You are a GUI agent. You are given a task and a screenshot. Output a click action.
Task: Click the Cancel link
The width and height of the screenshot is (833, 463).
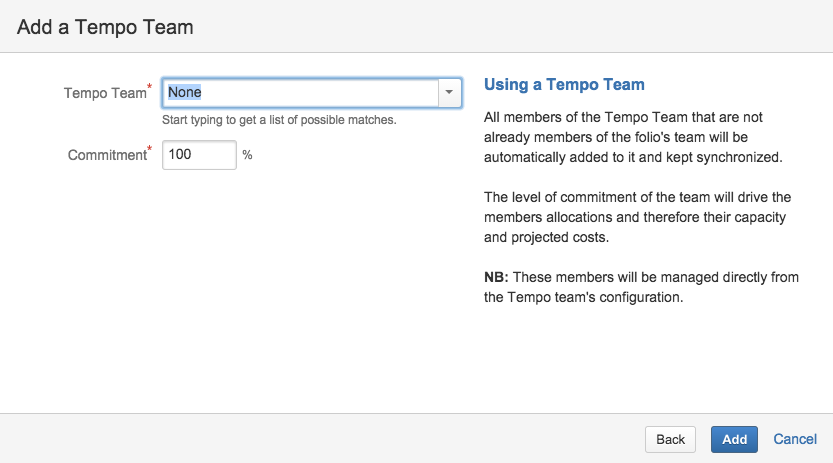pos(795,439)
